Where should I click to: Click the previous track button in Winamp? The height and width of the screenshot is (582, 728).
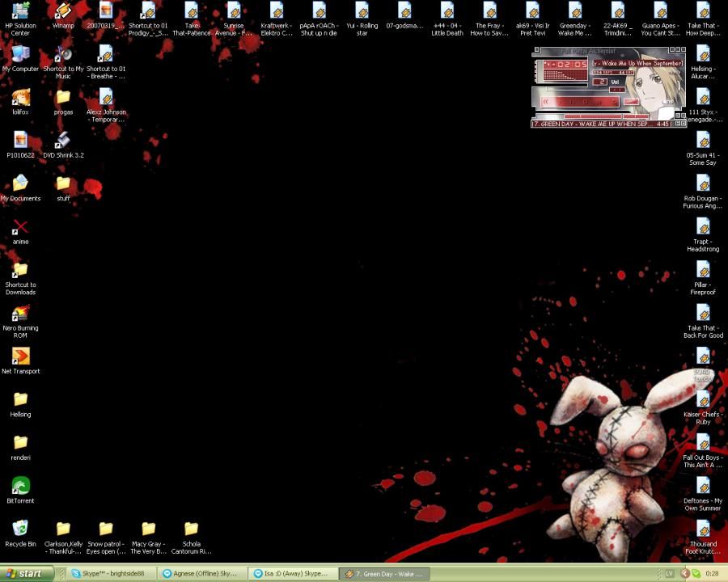point(545,102)
